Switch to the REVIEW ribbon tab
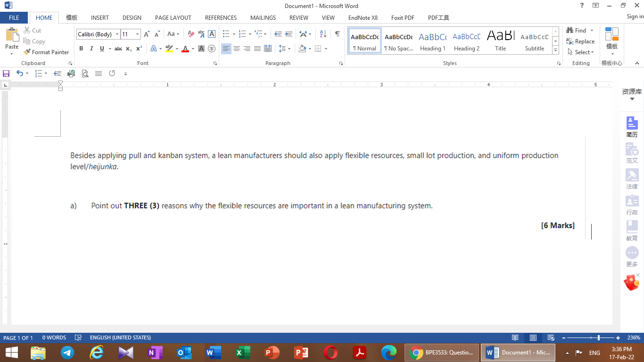The height and width of the screenshot is (362, 644). [298, 17]
